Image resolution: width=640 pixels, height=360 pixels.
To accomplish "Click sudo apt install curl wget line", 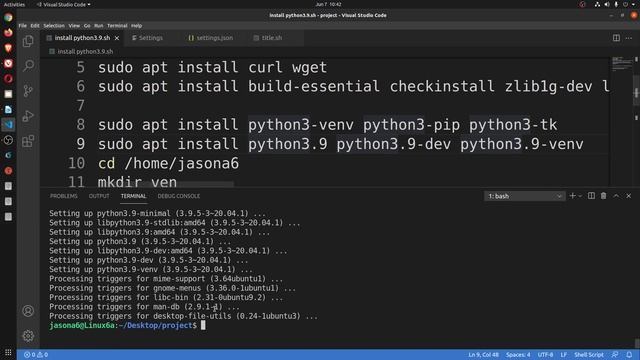I will click(x=212, y=67).
